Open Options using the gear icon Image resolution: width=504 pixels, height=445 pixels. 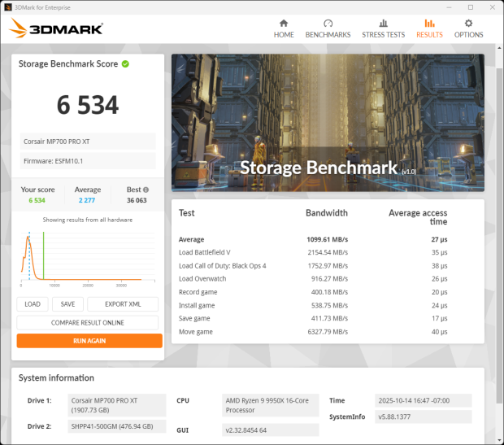coord(468,24)
